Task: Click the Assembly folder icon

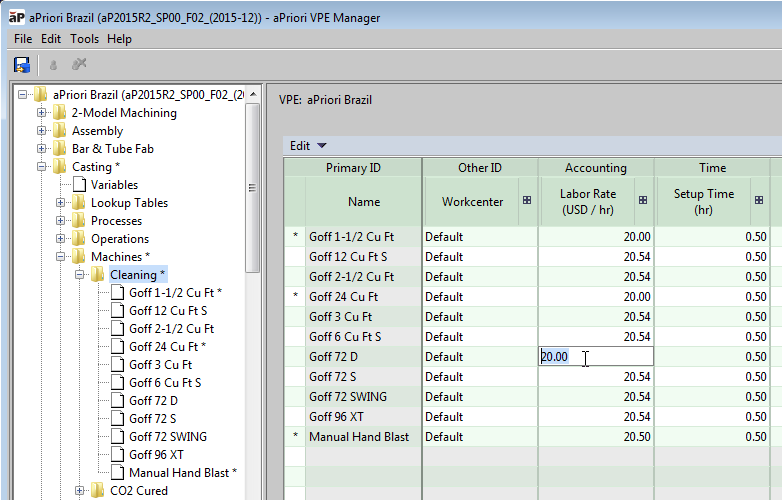Action: 60,131
